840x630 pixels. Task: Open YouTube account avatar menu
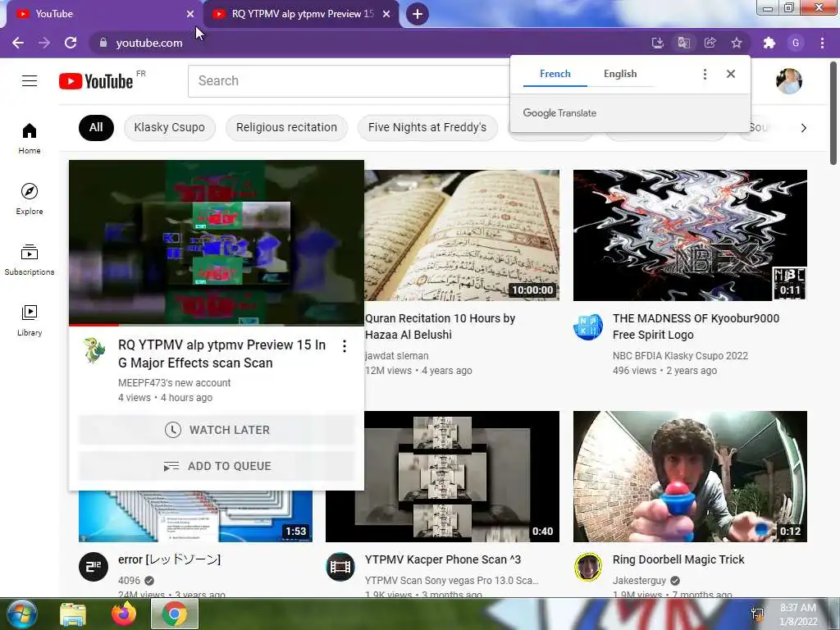tap(788, 81)
